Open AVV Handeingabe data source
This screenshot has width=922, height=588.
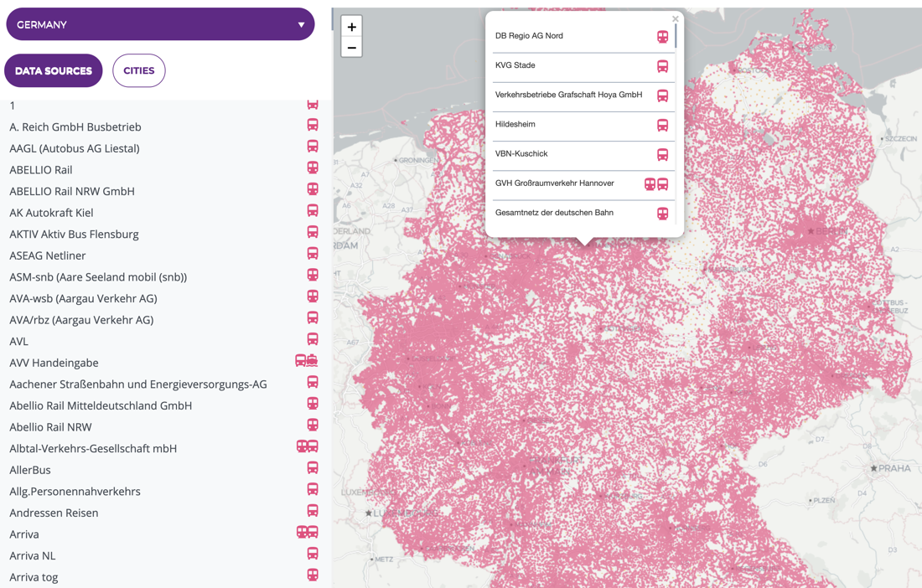[54, 363]
